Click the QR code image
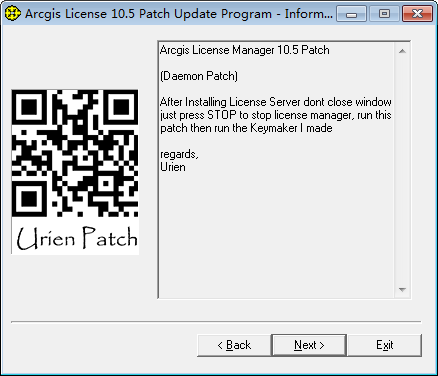 pyautogui.click(x=75, y=153)
